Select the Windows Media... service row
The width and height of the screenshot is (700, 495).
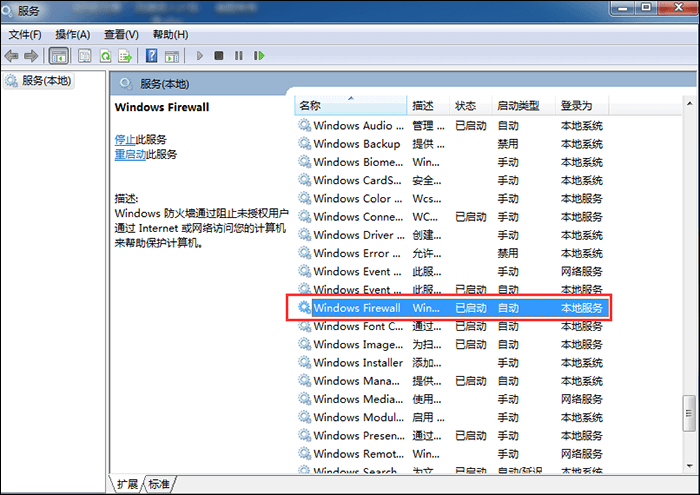tap(452, 399)
